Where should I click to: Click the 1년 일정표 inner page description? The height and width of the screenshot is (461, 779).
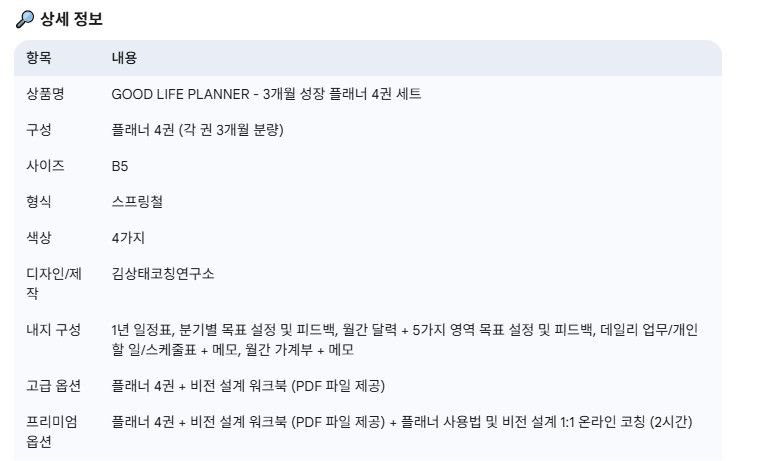(x=404, y=339)
